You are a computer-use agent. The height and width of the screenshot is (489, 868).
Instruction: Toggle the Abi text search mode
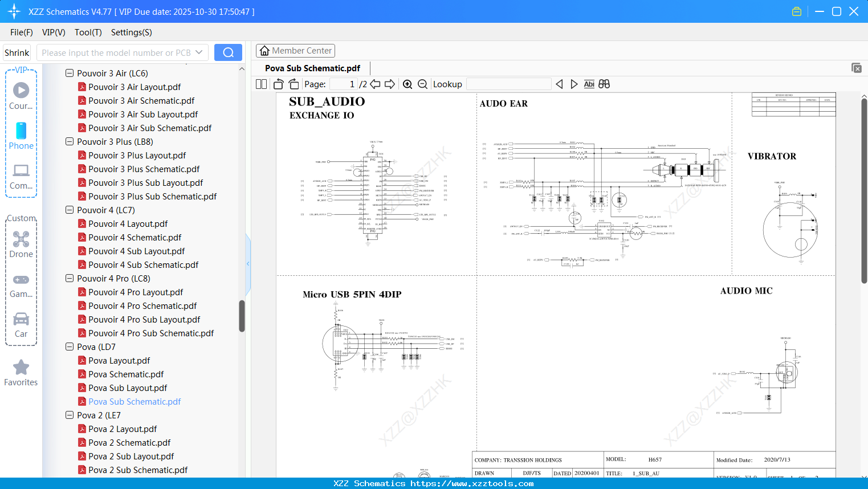589,84
